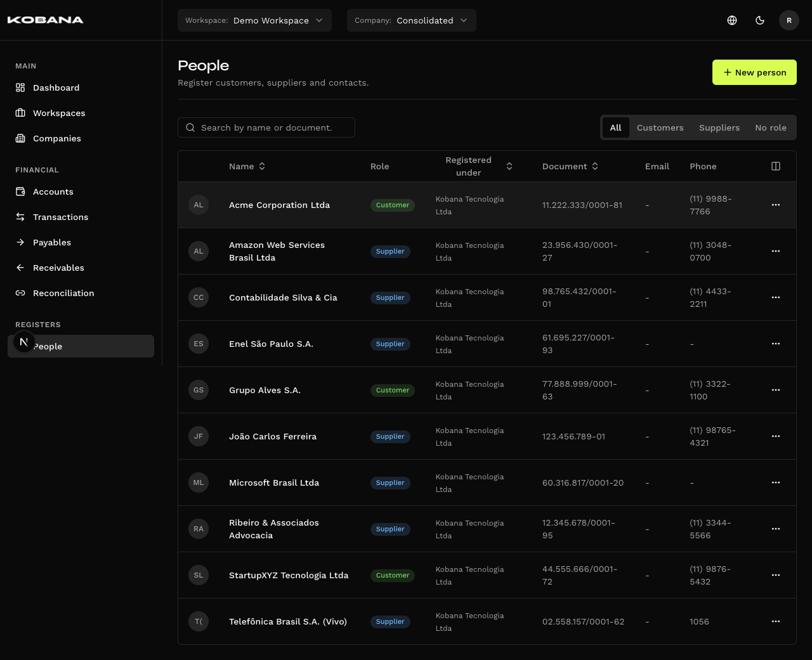Click the AL avatar of Amazon Web Services
This screenshot has height=660, width=812.
(199, 251)
